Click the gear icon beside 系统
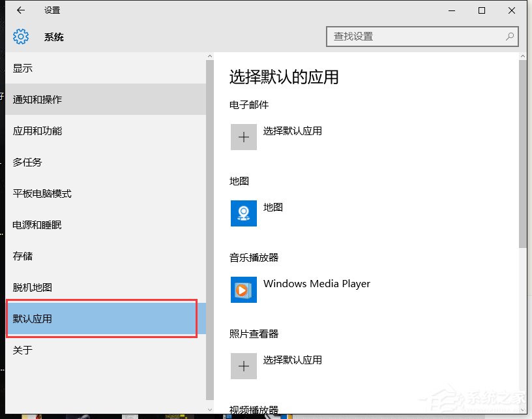 pyautogui.click(x=20, y=37)
